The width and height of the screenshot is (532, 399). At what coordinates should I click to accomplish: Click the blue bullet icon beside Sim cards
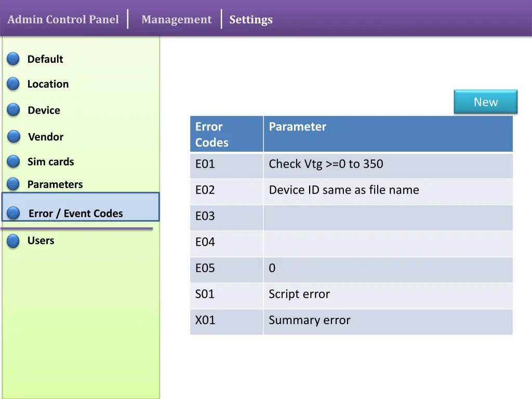click(x=14, y=162)
